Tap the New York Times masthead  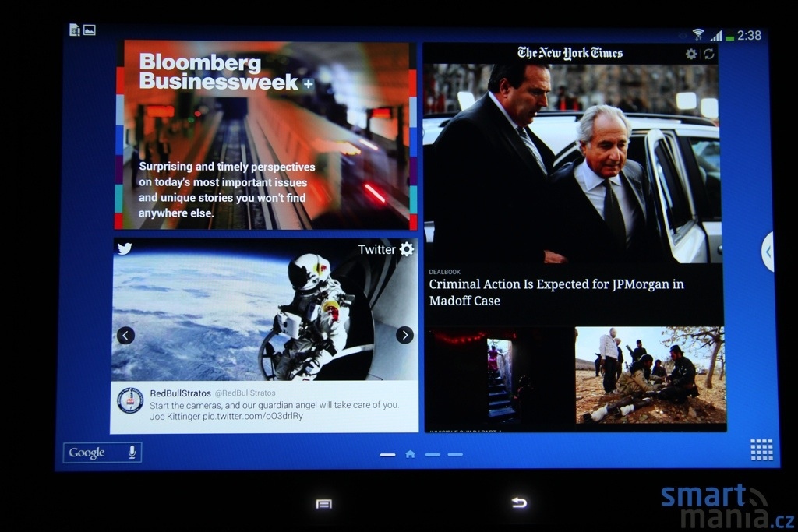pos(570,53)
